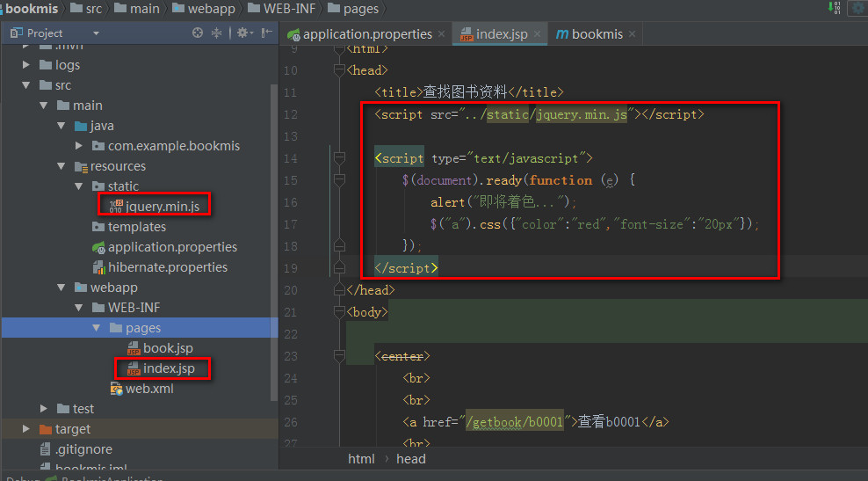Screen dimensions: 868x481
Task: Click the JSP icon on index.jsp tab
Action: 467,34
